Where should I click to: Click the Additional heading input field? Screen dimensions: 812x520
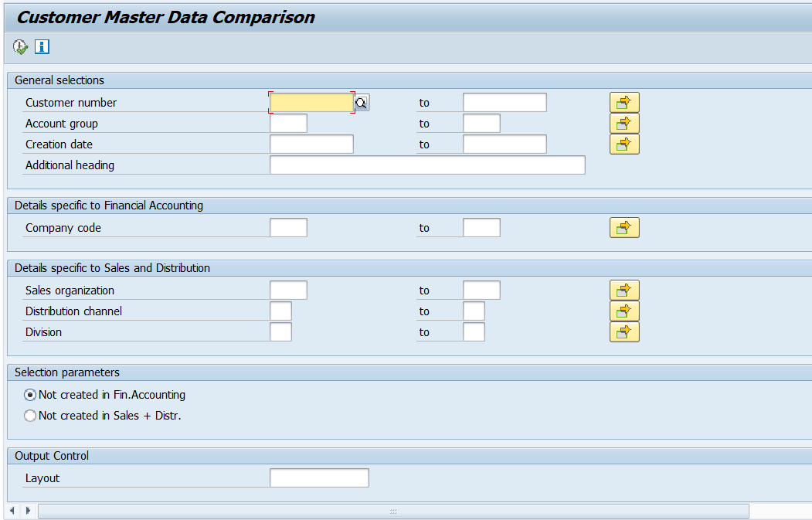click(x=426, y=165)
